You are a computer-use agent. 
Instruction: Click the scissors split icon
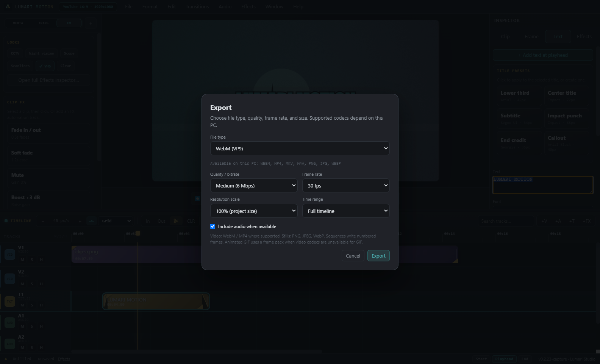(176, 221)
